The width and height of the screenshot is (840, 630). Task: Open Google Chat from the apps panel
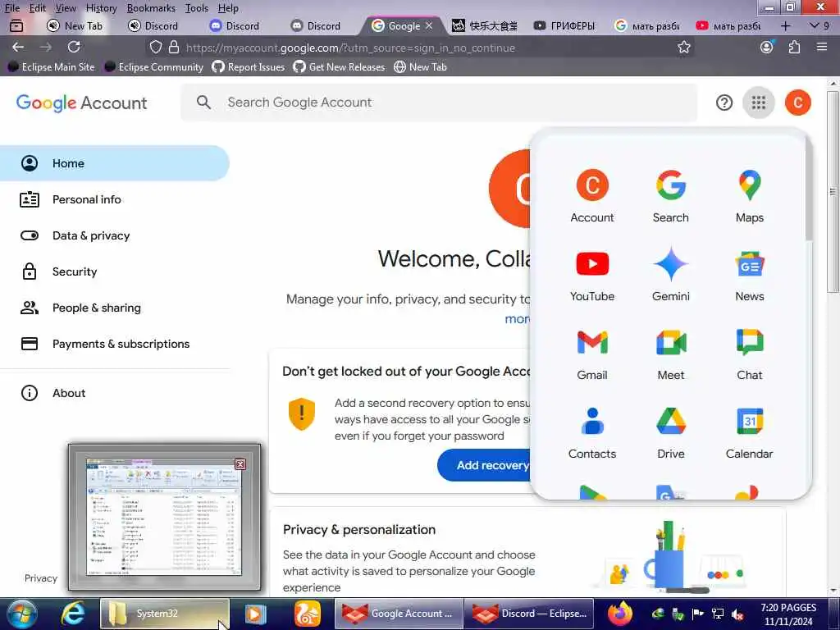coord(750,354)
